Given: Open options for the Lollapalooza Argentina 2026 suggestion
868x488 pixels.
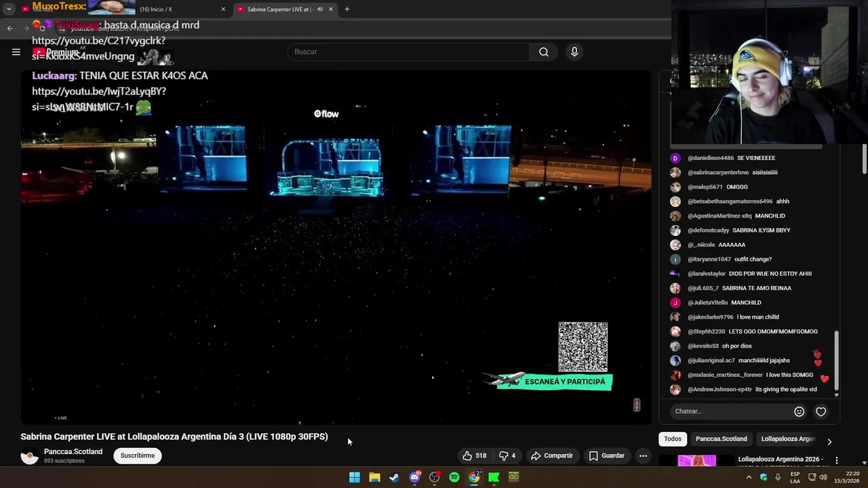Looking at the screenshot, I should [x=837, y=460].
